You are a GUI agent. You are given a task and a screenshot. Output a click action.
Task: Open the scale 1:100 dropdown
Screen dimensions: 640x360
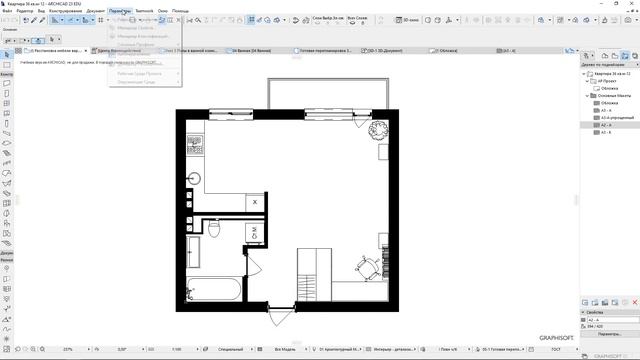pos(198,349)
